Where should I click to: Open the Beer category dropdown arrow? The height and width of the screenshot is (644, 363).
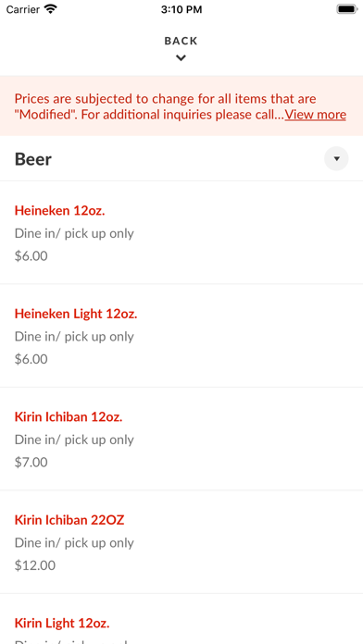click(x=336, y=158)
